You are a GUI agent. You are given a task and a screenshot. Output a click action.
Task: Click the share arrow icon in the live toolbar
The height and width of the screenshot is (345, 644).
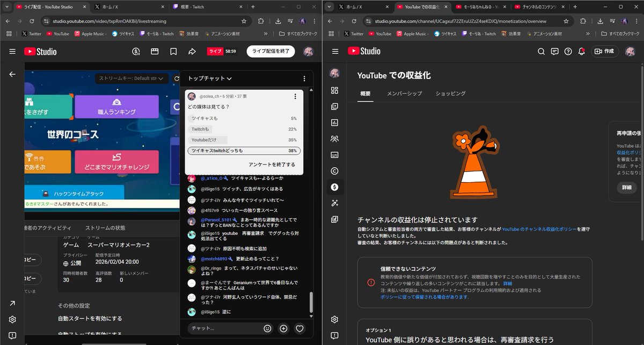pyautogui.click(x=192, y=51)
